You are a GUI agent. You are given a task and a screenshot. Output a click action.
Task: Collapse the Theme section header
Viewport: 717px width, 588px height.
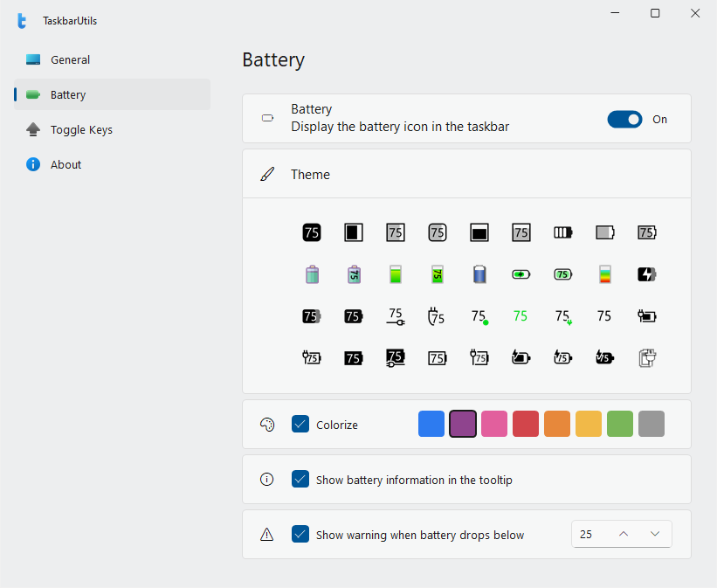click(x=466, y=175)
